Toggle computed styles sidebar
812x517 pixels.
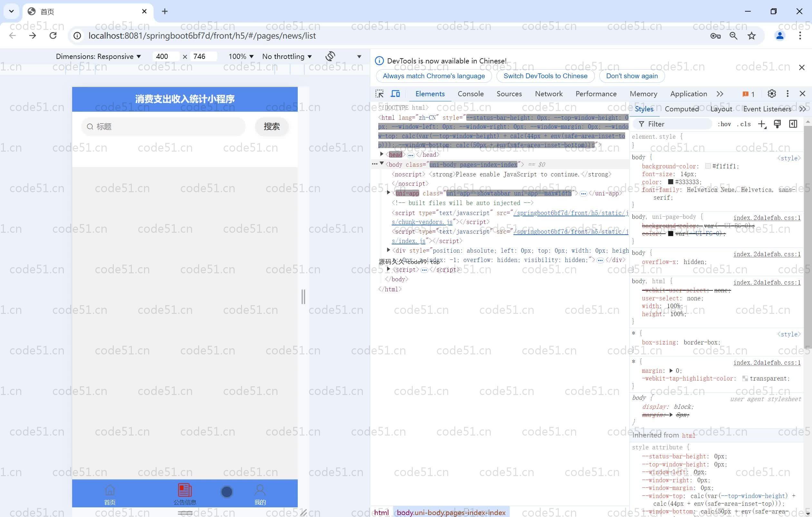(x=793, y=124)
